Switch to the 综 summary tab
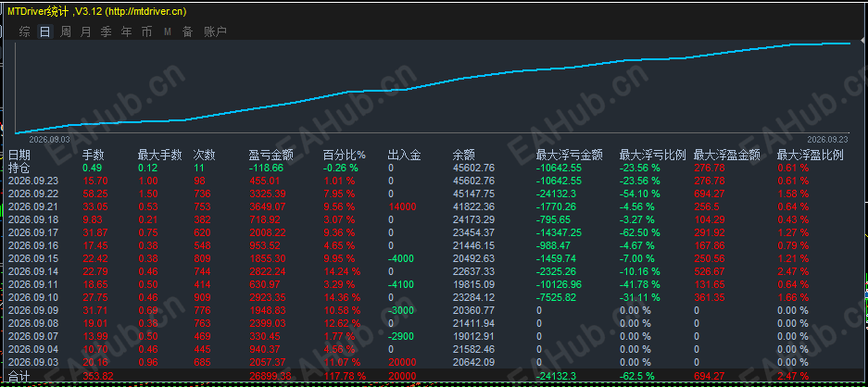868x387 pixels. point(24,32)
